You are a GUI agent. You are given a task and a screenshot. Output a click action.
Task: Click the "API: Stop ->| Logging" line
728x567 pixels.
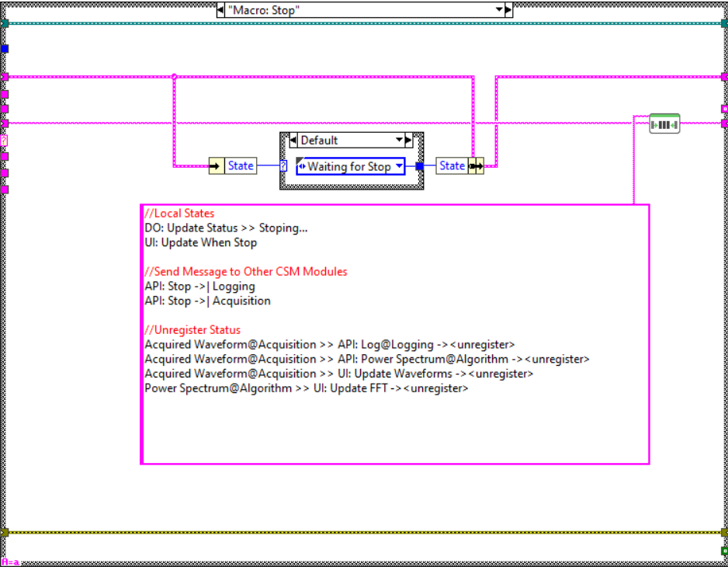point(199,286)
